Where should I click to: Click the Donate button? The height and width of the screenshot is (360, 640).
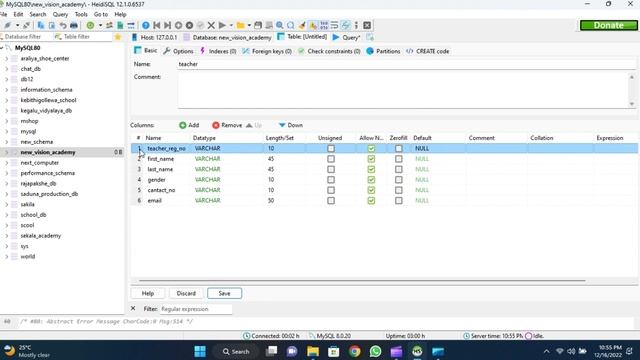pyautogui.click(x=609, y=25)
